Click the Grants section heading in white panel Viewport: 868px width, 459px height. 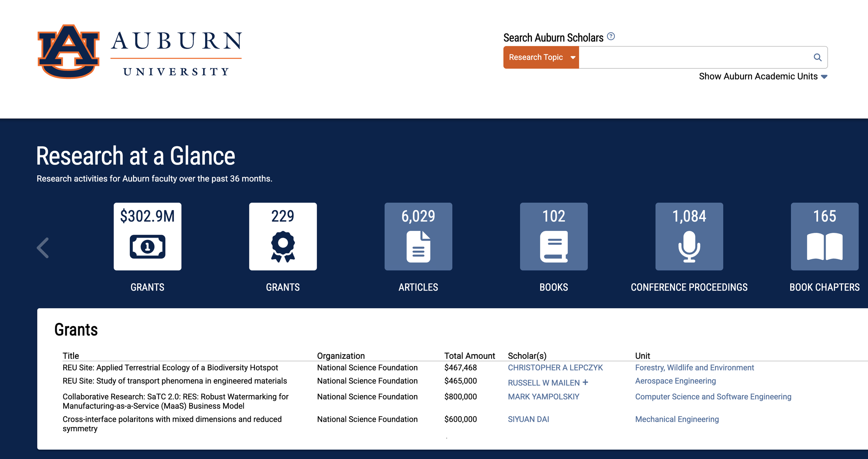[x=76, y=329]
